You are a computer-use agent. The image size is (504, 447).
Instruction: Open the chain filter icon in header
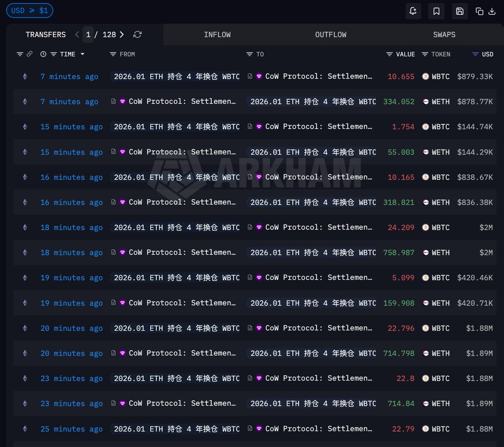point(20,54)
